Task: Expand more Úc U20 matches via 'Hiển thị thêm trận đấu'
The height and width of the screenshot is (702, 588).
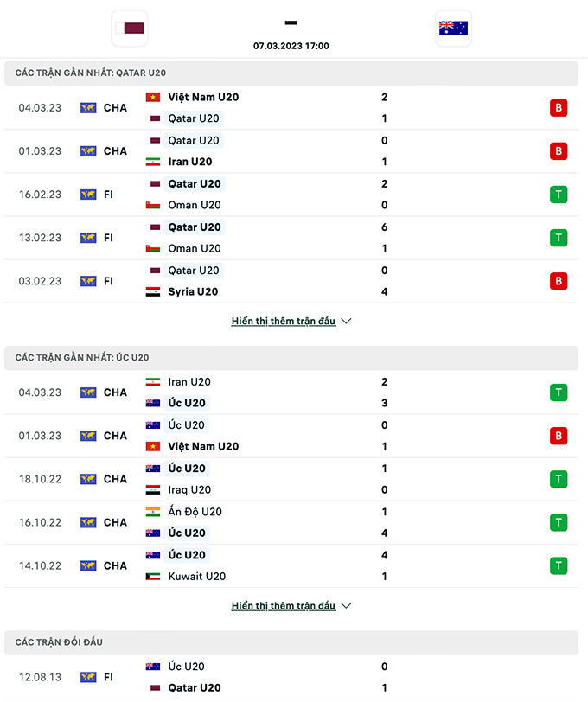Action: (x=283, y=606)
